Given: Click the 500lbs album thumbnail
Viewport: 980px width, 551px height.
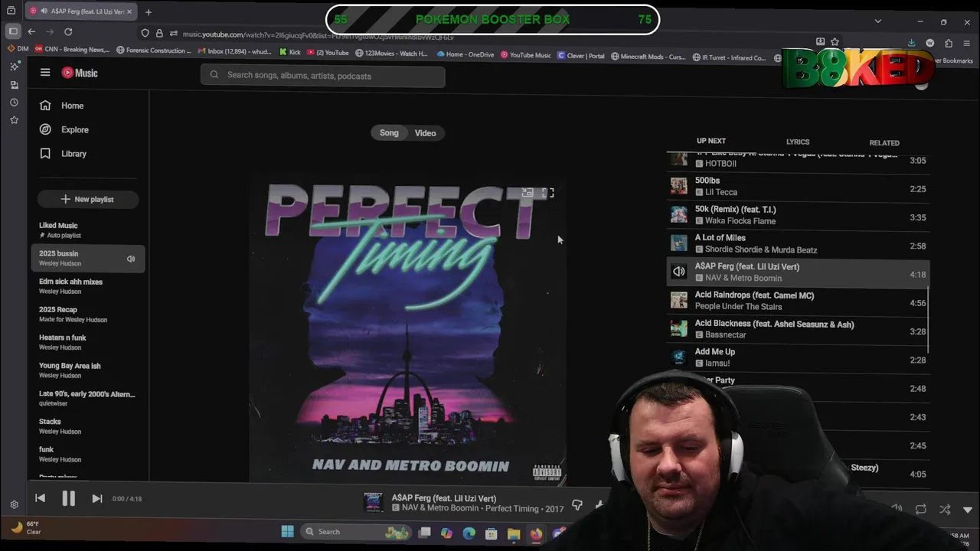Looking at the screenshot, I should click(x=679, y=187).
